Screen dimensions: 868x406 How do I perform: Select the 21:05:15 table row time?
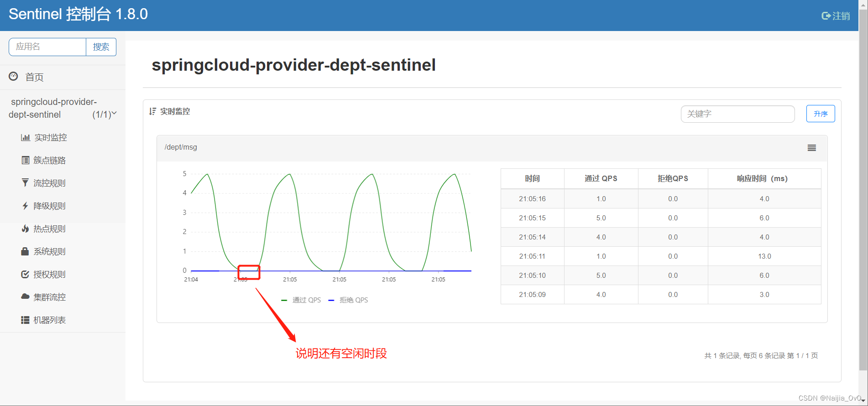click(532, 218)
